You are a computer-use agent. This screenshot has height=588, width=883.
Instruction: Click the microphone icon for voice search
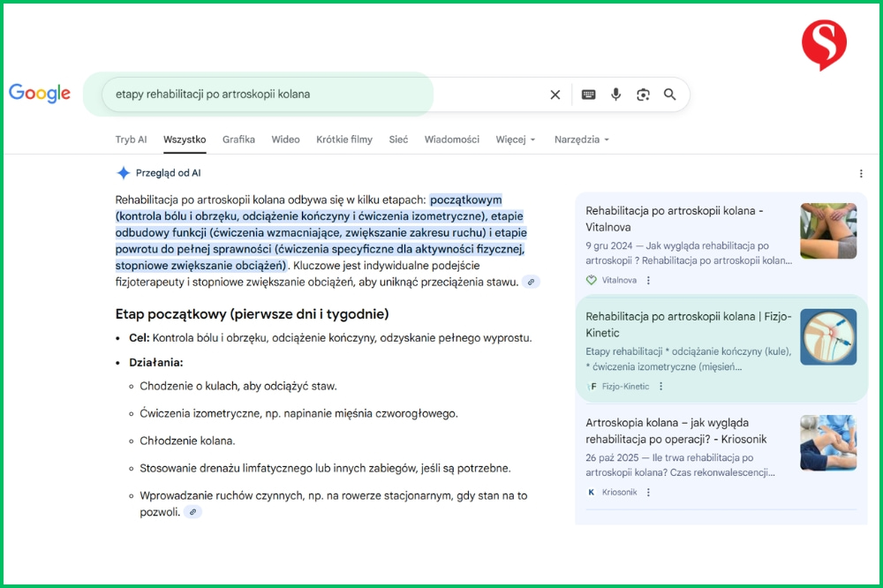[615, 94]
